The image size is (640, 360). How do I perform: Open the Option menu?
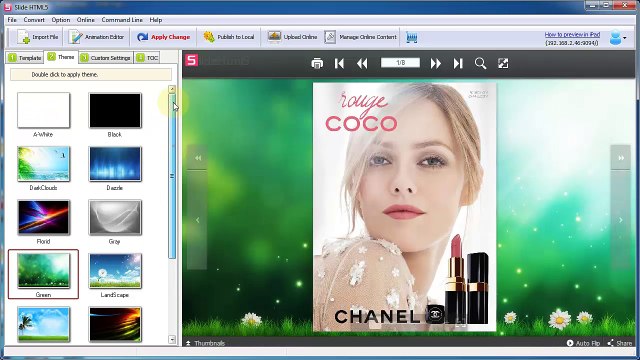60,20
